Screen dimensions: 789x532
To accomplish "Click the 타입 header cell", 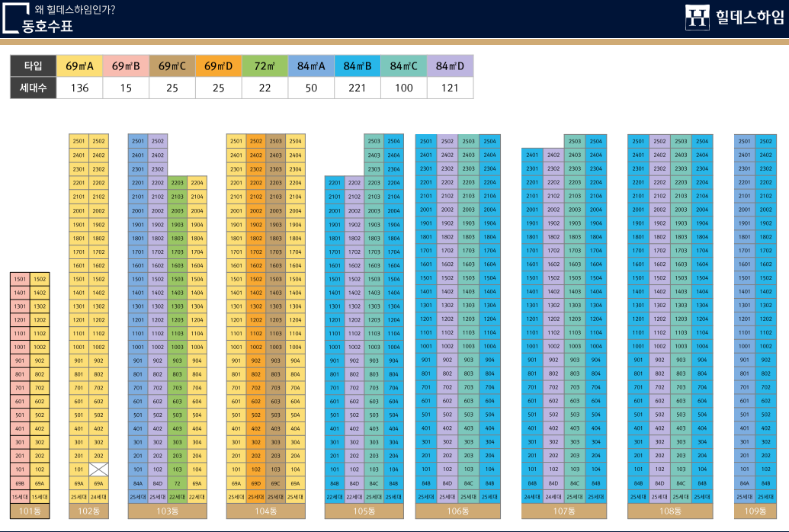I will pyautogui.click(x=34, y=66).
